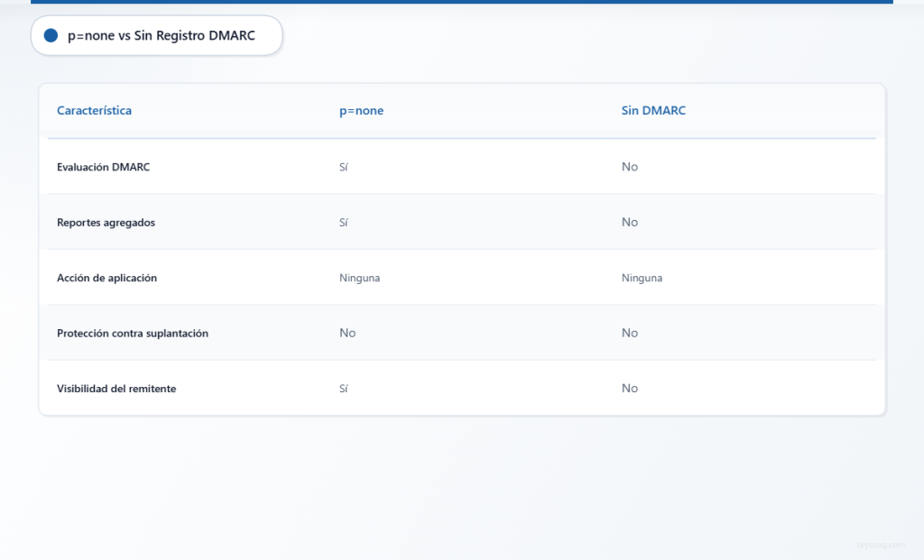Screen dimensions: 924x560
Task: Click "No" in the Reportes agregados row
Action: (629, 222)
